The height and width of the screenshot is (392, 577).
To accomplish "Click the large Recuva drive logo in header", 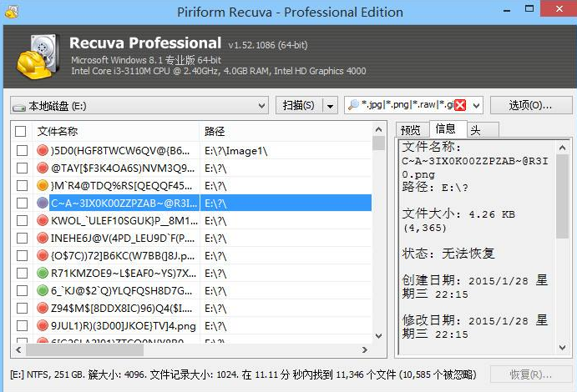I will pos(38,56).
